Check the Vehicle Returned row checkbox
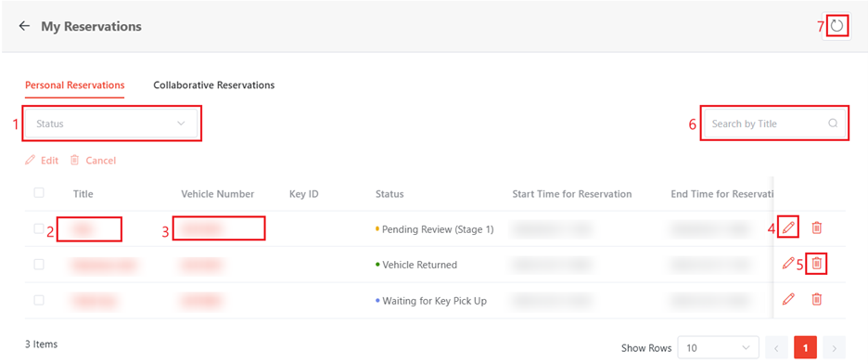The image size is (868, 364). click(x=39, y=265)
